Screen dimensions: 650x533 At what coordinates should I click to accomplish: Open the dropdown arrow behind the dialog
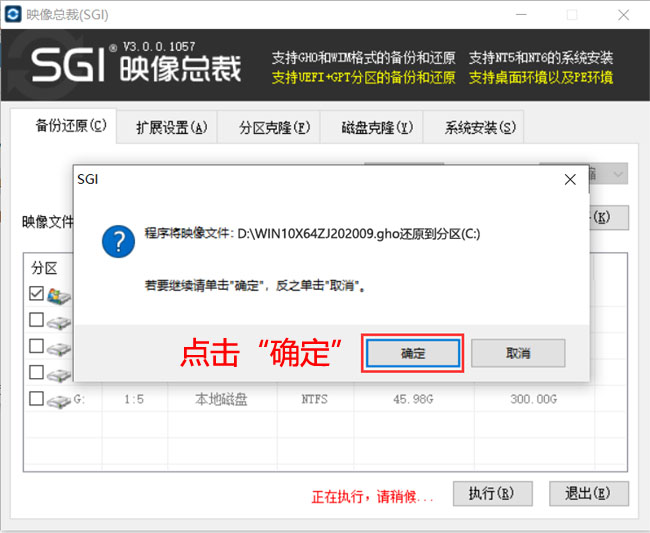point(618,174)
